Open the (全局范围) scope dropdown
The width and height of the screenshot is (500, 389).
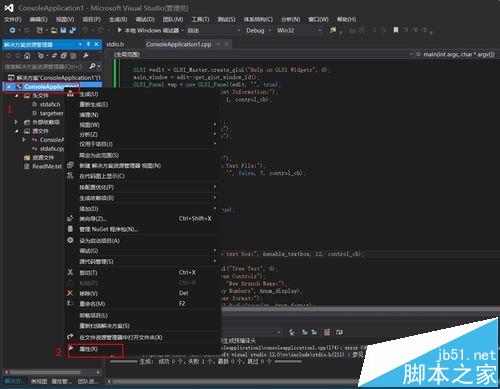[x=262, y=54]
